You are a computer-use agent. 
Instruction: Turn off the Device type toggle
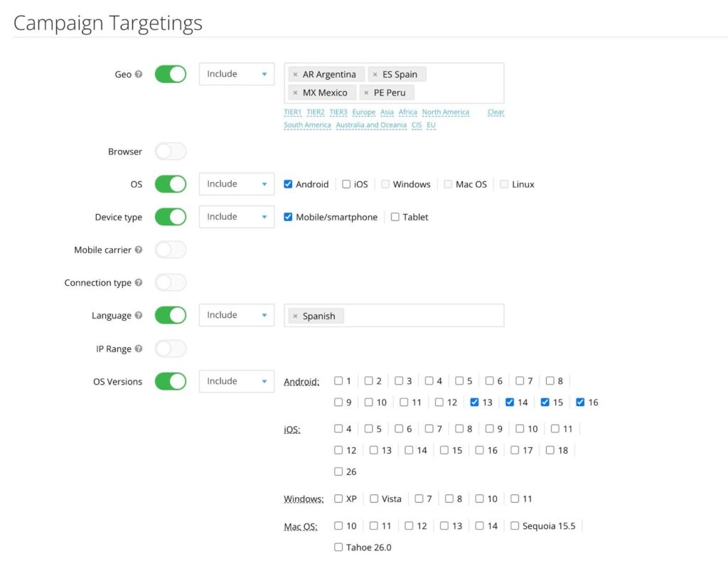(171, 217)
